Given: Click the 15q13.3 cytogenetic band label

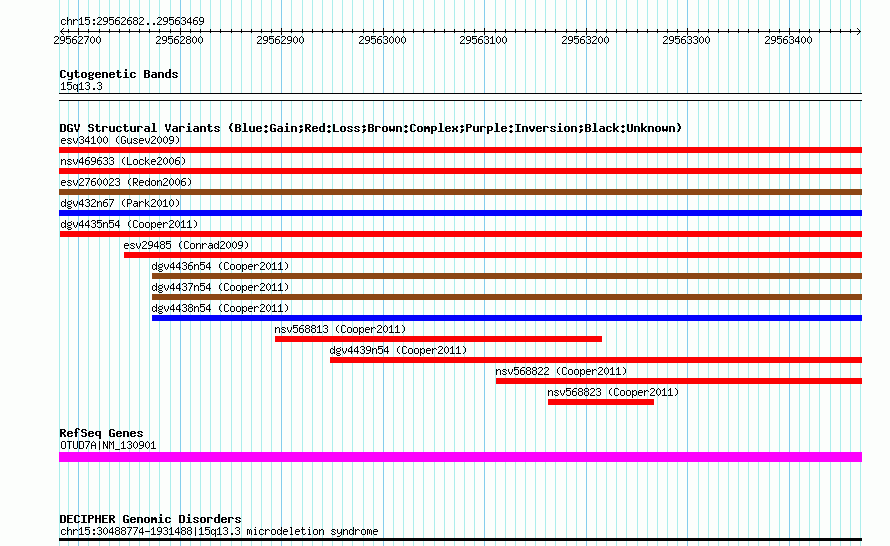Looking at the screenshot, I should 81,86.
